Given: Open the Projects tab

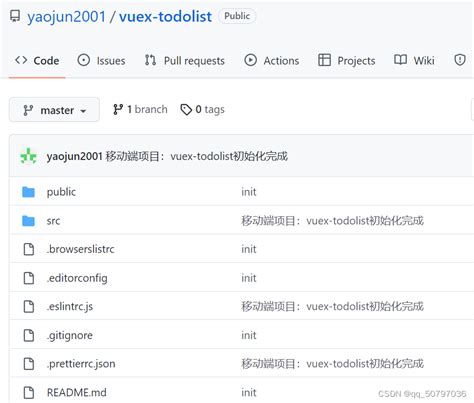Looking at the screenshot, I should pyautogui.click(x=347, y=61).
